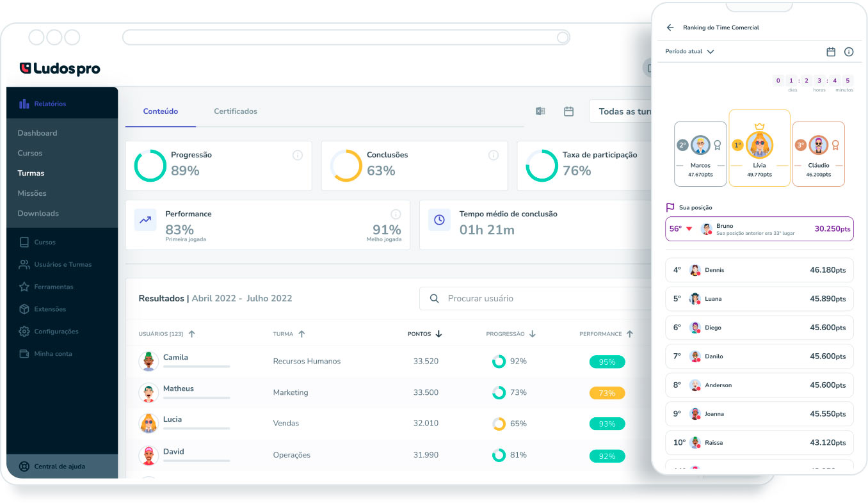Click the Configurações gear icon
The width and height of the screenshot is (868, 503).
point(24,331)
